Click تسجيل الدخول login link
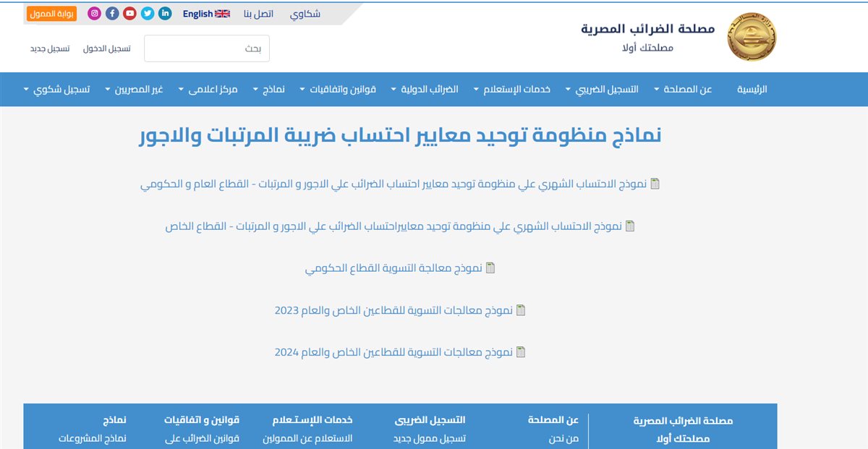The height and width of the screenshot is (449, 868). (107, 48)
